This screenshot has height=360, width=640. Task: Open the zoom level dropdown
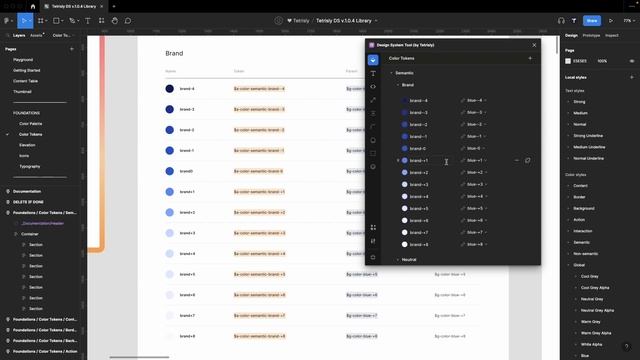pyautogui.click(x=629, y=21)
